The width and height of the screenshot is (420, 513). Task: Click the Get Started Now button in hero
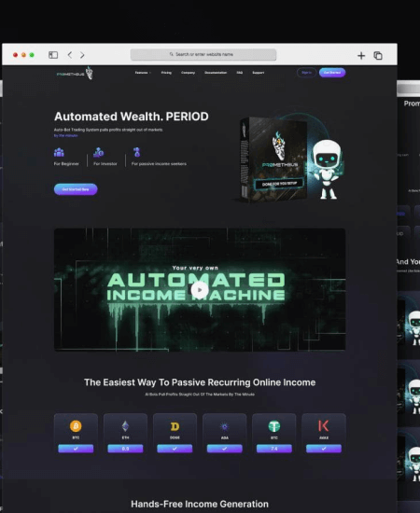coord(76,189)
